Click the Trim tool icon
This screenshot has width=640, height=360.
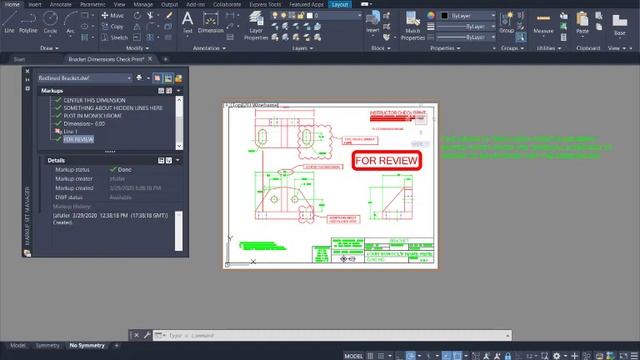coord(150,16)
